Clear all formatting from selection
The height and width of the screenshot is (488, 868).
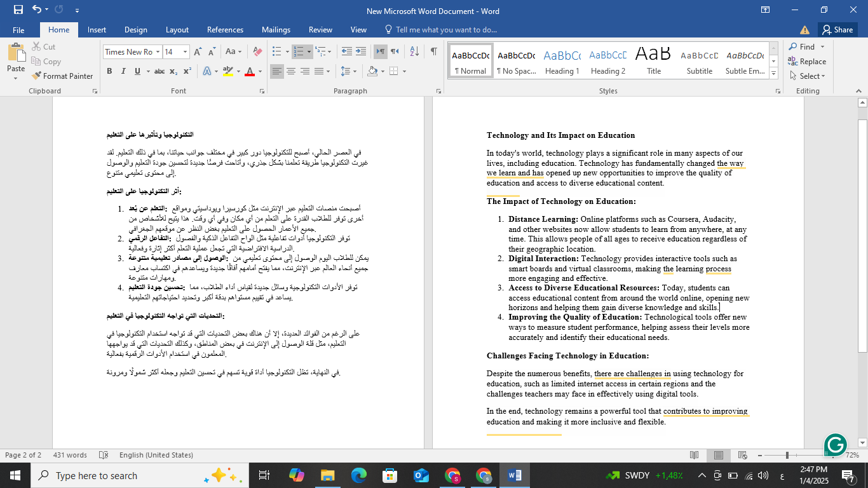[257, 52]
